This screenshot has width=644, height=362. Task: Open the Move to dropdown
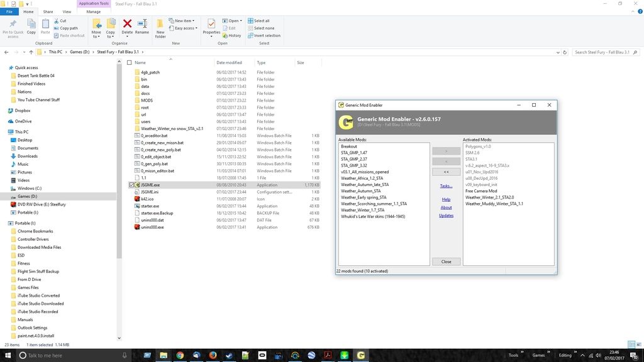click(x=96, y=29)
